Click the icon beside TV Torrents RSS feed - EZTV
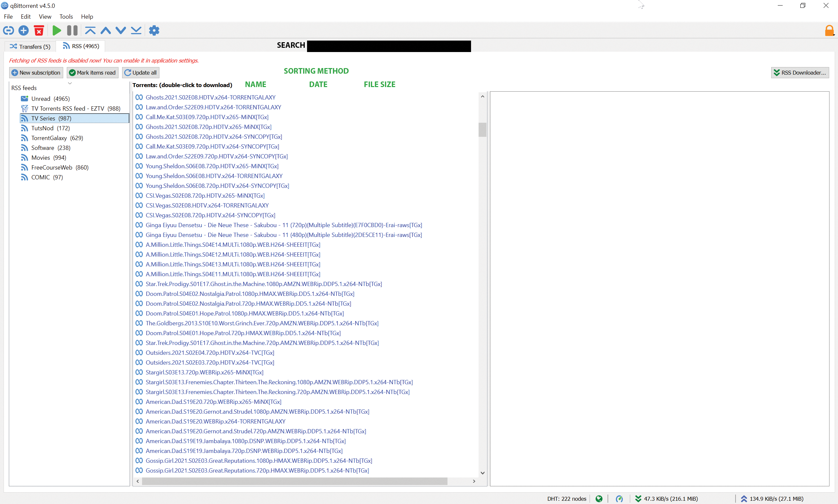 point(25,108)
